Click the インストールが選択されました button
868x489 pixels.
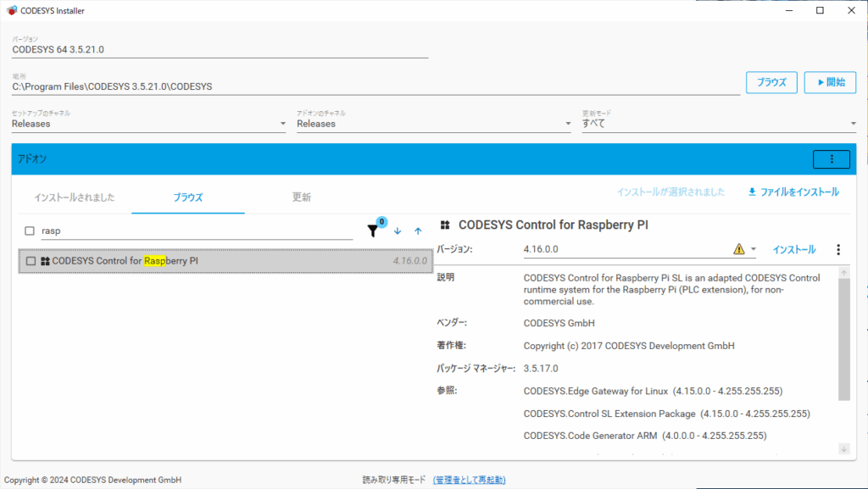(x=671, y=192)
